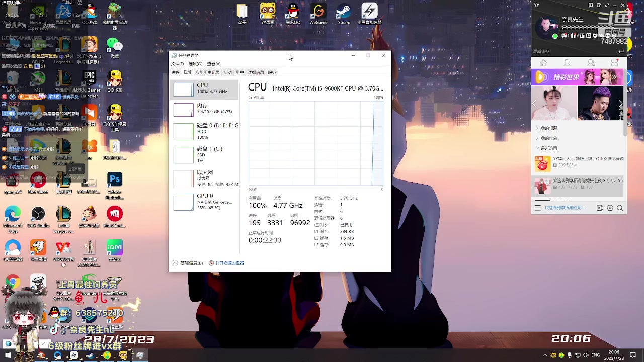Open the Install League desktop icon

click(63, 220)
